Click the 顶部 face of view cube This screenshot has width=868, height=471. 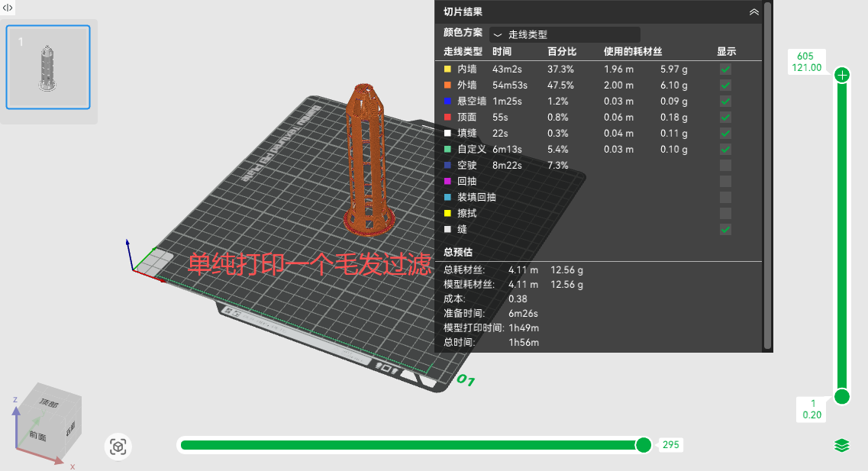[x=50, y=404]
